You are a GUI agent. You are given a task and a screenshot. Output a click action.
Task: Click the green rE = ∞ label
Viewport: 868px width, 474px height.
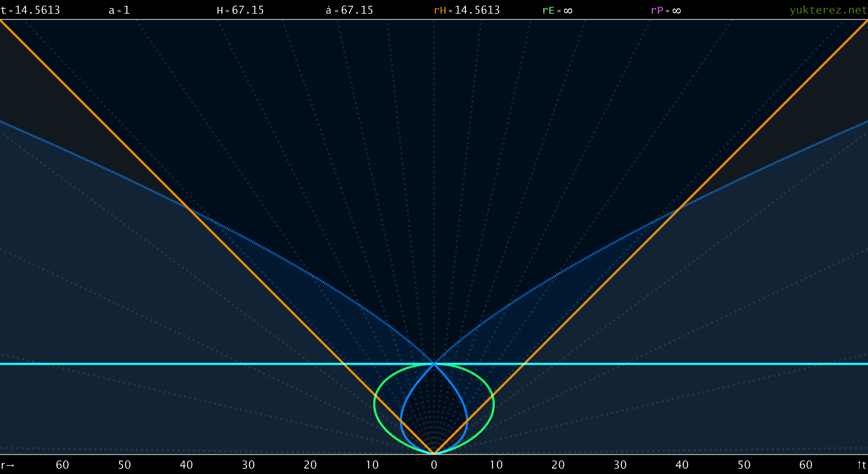(x=557, y=10)
